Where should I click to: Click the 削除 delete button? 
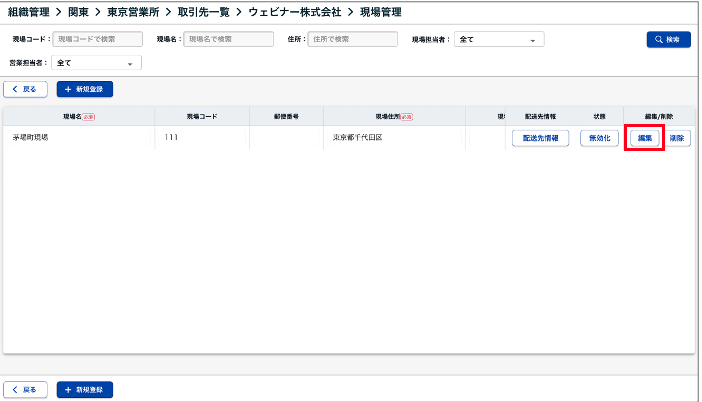coord(677,139)
